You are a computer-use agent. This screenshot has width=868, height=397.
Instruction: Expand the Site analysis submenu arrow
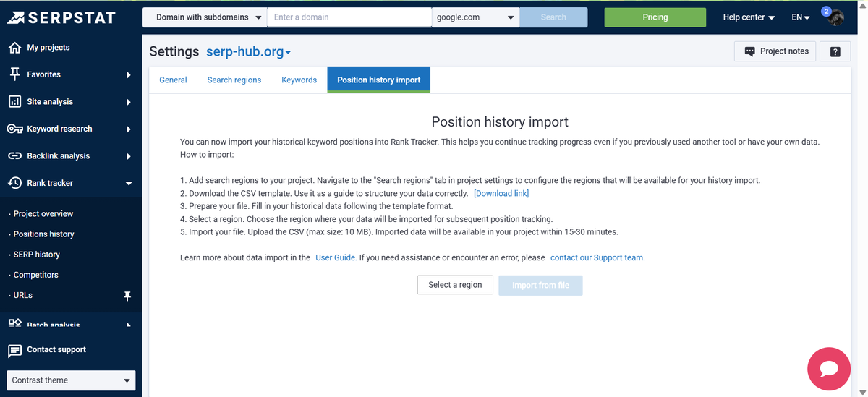point(128,102)
